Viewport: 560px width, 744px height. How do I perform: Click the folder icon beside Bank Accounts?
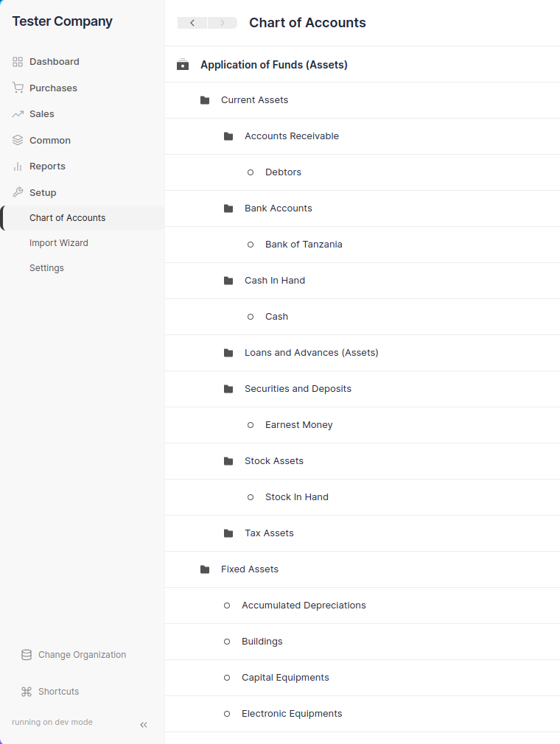[x=228, y=208]
